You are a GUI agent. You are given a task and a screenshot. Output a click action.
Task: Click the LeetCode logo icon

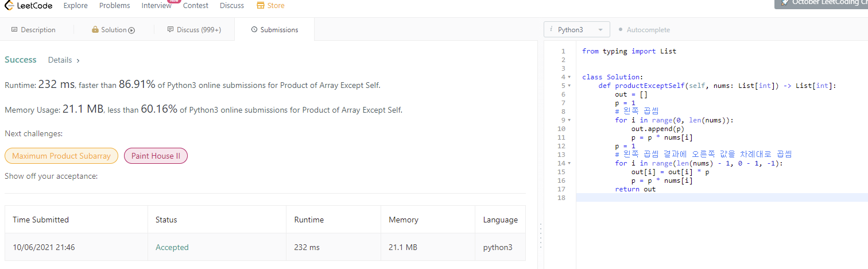click(9, 6)
